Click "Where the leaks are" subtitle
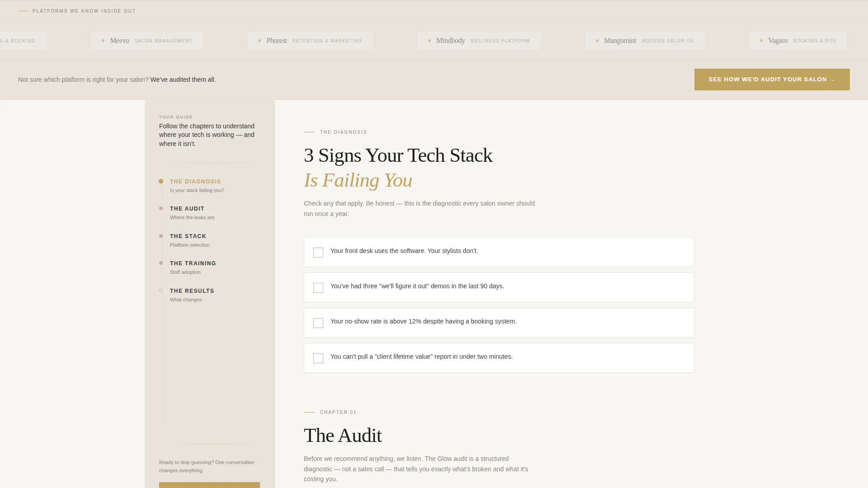 tap(192, 217)
